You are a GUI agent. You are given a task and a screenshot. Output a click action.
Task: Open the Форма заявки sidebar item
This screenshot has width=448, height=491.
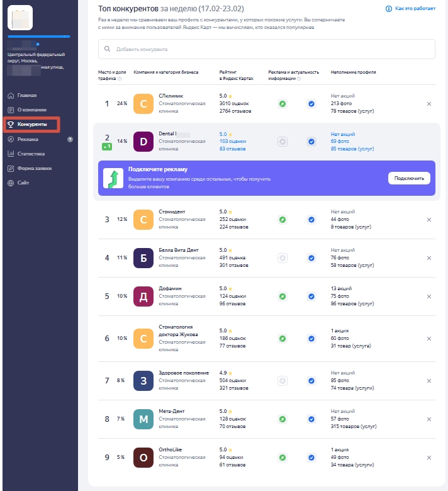coord(30,168)
